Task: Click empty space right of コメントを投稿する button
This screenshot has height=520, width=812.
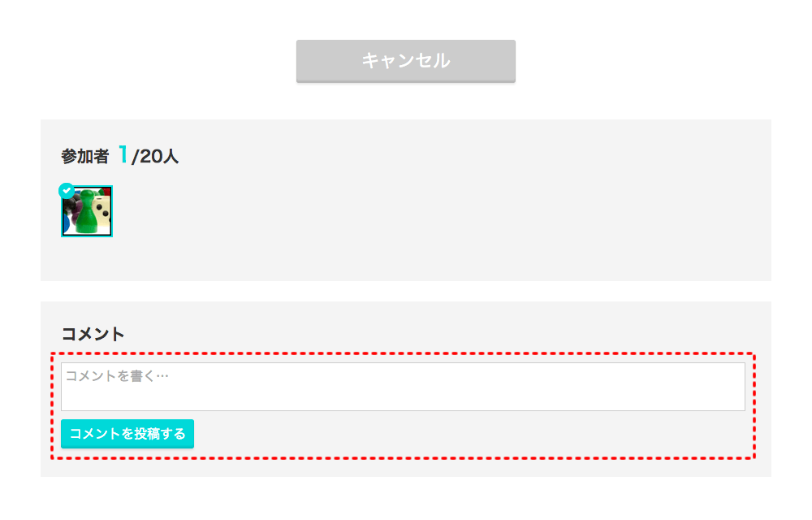Action: (x=471, y=434)
